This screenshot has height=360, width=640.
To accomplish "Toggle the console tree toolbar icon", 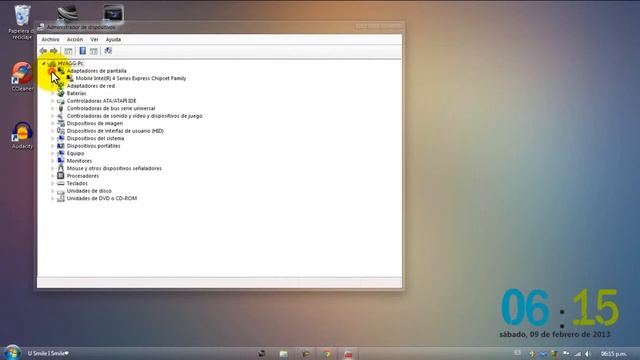I will click(x=68, y=51).
